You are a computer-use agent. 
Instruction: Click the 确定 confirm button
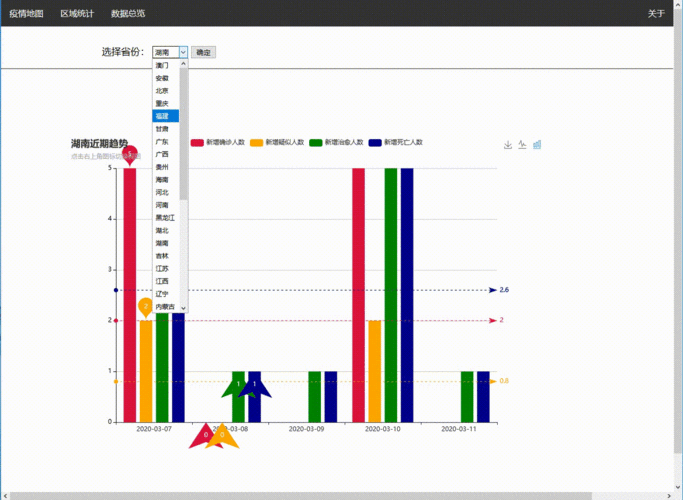click(x=203, y=52)
